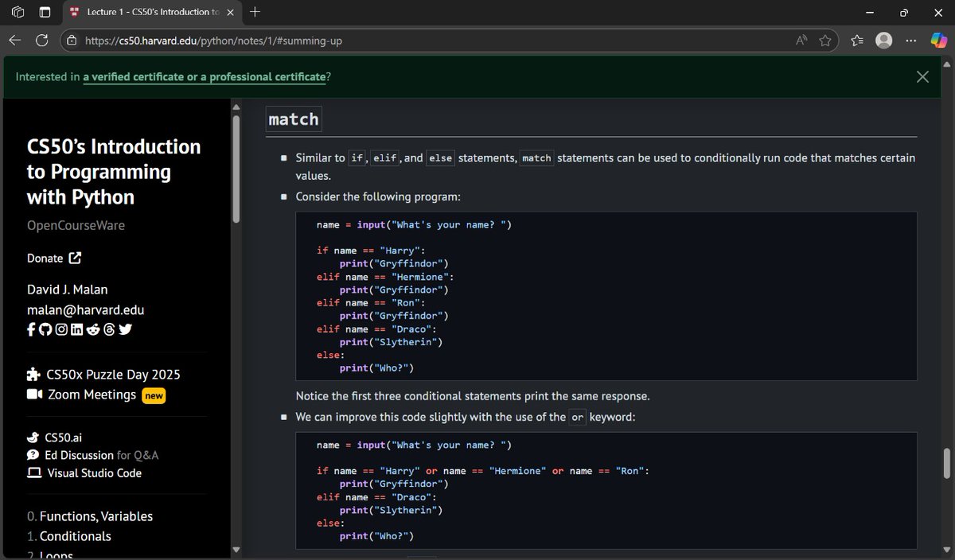
Task: Open Zoom Meetings link
Action: click(92, 395)
